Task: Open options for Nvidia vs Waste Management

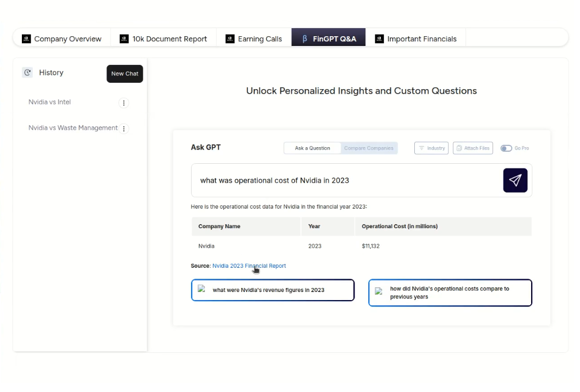Action: pyautogui.click(x=124, y=129)
